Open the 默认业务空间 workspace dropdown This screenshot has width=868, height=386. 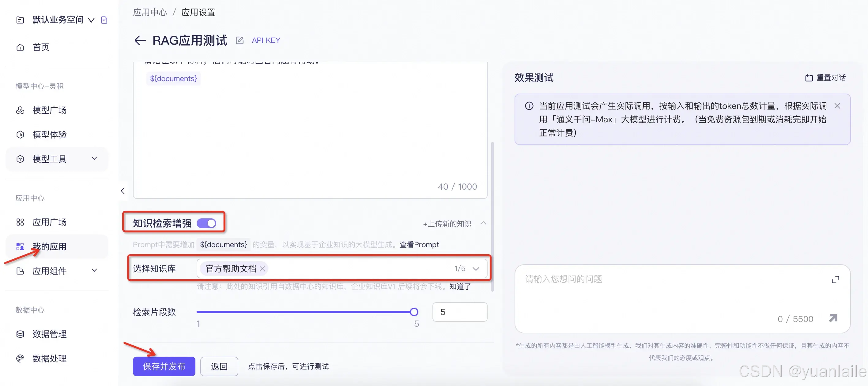(91, 20)
